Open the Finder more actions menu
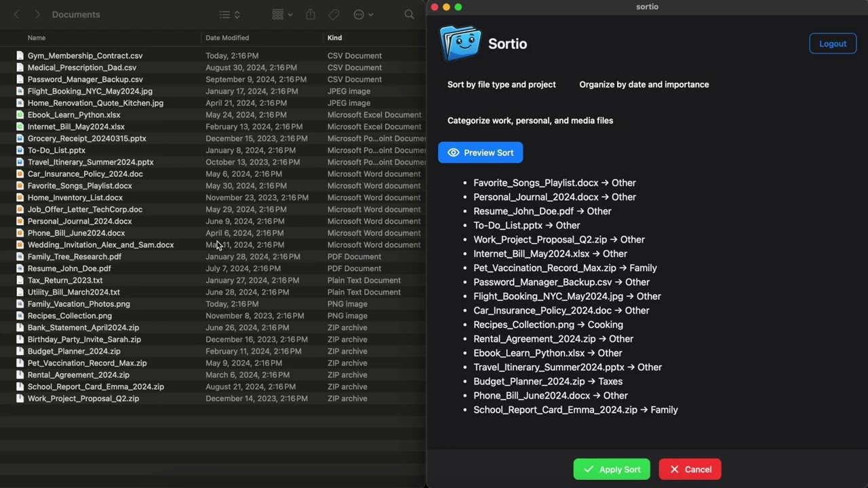868x488 pixels. coord(363,14)
